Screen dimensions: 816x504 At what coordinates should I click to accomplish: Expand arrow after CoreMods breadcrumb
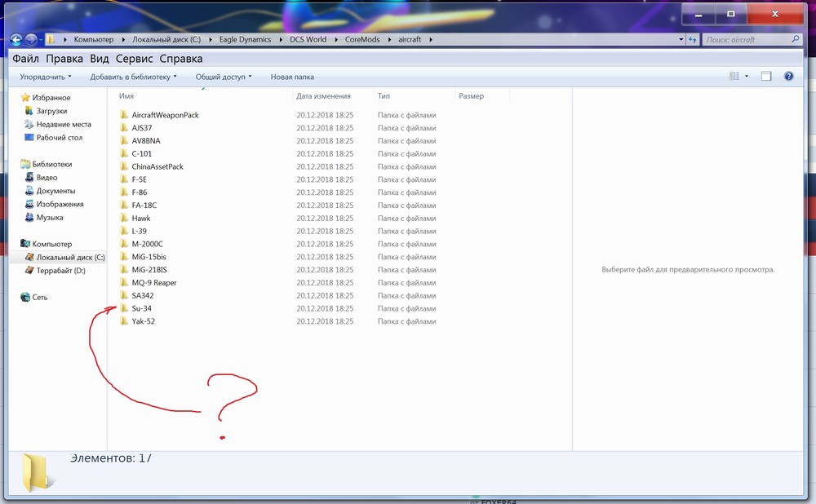tap(389, 39)
